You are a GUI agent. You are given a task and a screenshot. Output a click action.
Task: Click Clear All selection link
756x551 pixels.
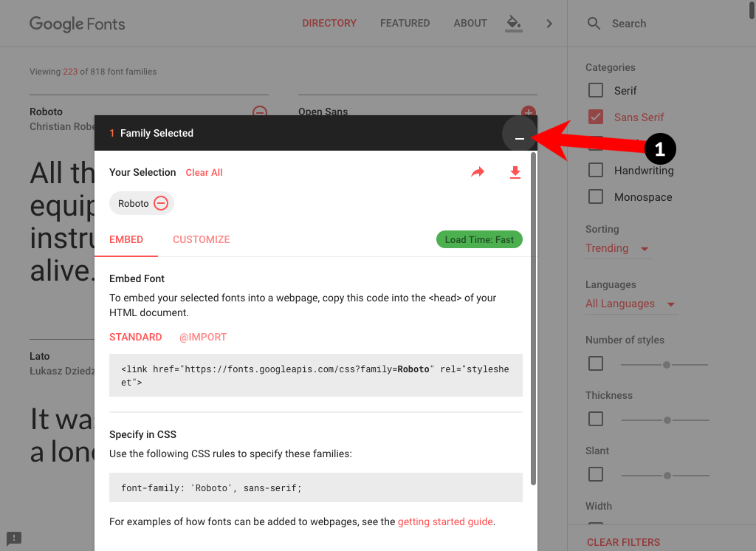(204, 173)
